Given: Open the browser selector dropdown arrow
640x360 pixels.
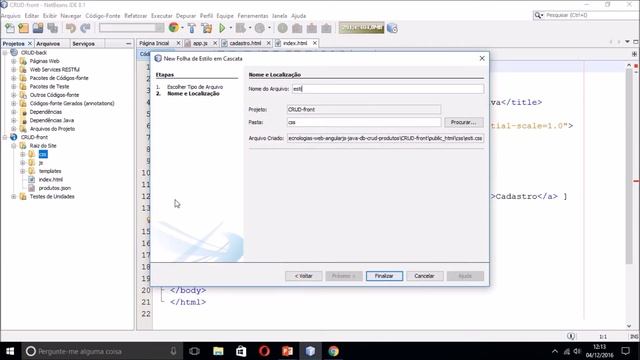Looking at the screenshot, I should (182, 28).
